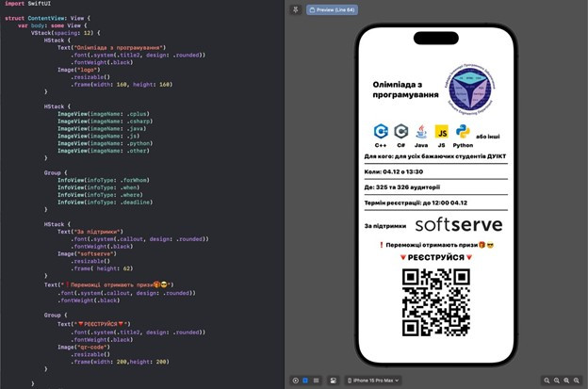Click Text("Олімпіада з програмування") code line
Screen dimensions: 588x389
pos(111,48)
